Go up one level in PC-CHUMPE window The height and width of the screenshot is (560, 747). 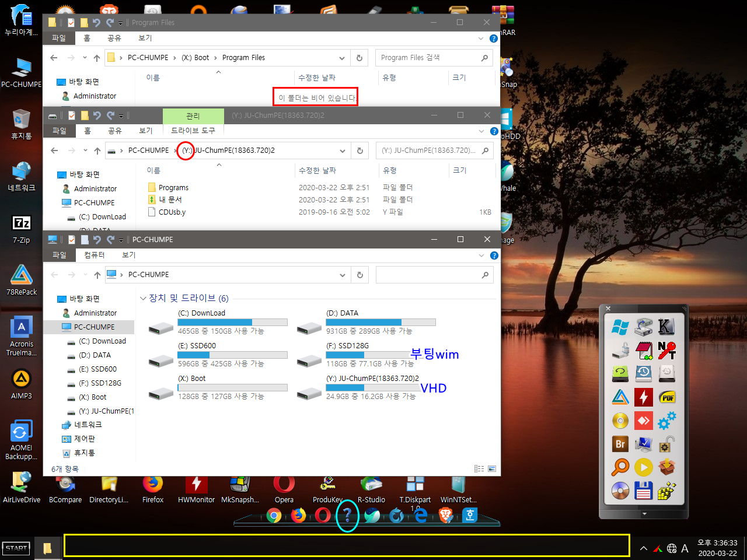click(97, 275)
